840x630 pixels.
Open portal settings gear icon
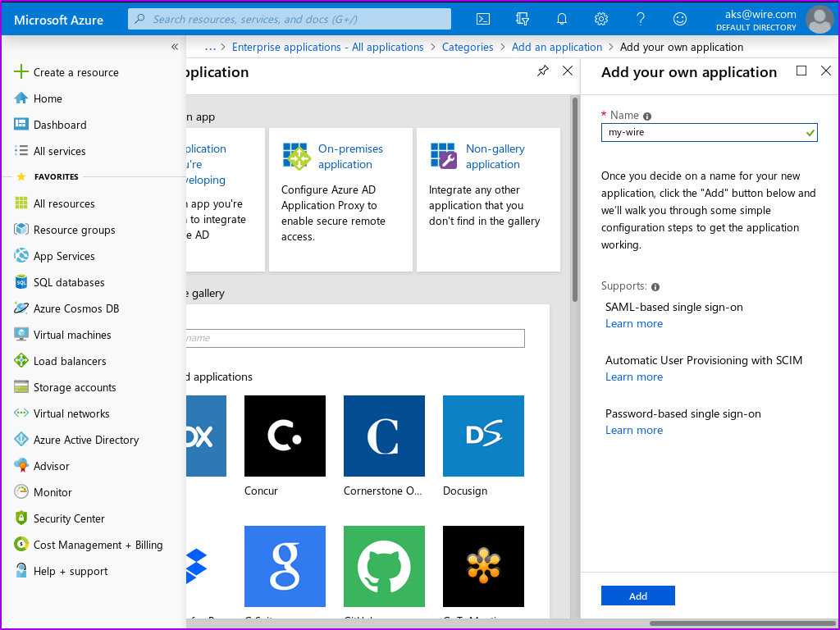point(601,19)
